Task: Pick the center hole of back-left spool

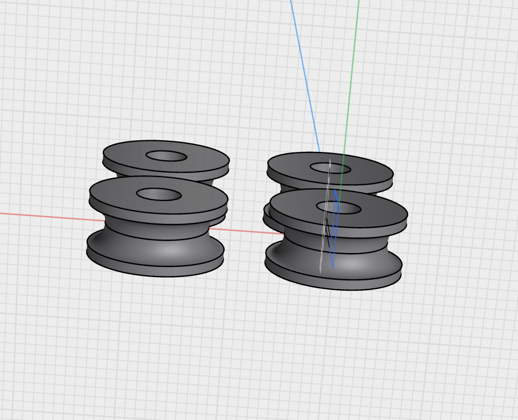Action: [x=167, y=156]
